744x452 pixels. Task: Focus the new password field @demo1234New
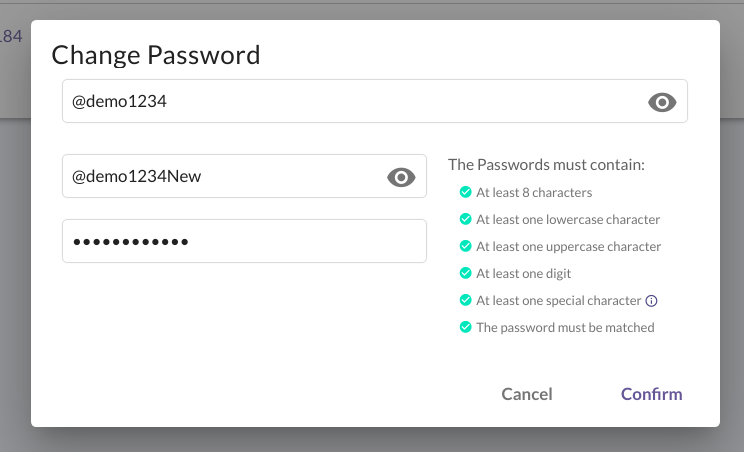point(244,176)
